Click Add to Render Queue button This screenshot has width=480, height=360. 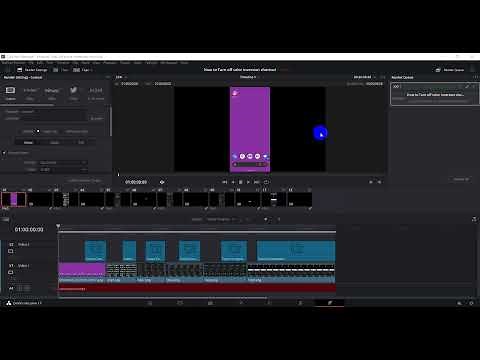coord(85,180)
